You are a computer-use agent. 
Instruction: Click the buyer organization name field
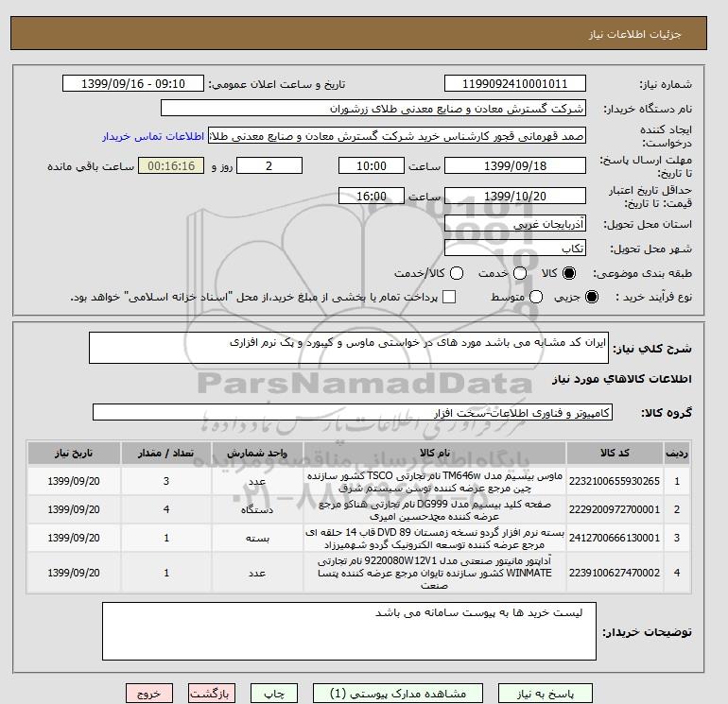pyautogui.click(x=373, y=108)
